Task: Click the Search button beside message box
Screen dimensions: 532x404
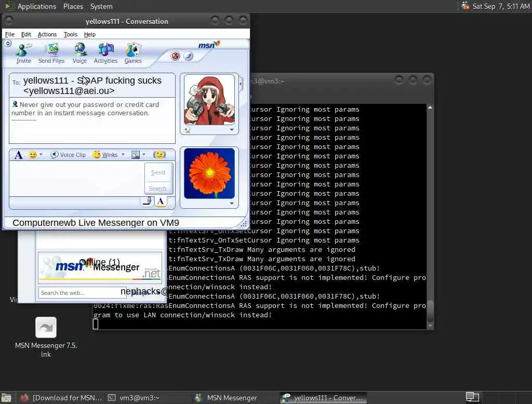Action: (x=158, y=188)
